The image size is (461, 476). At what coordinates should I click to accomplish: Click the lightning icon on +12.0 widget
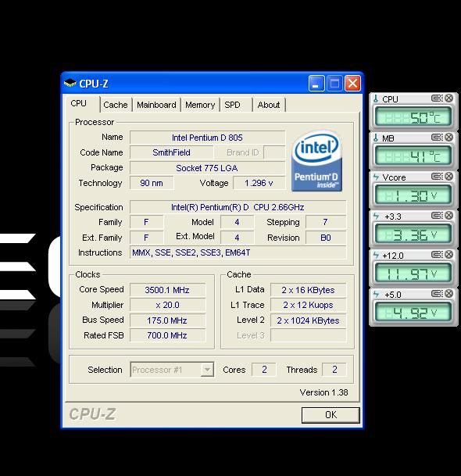click(376, 256)
